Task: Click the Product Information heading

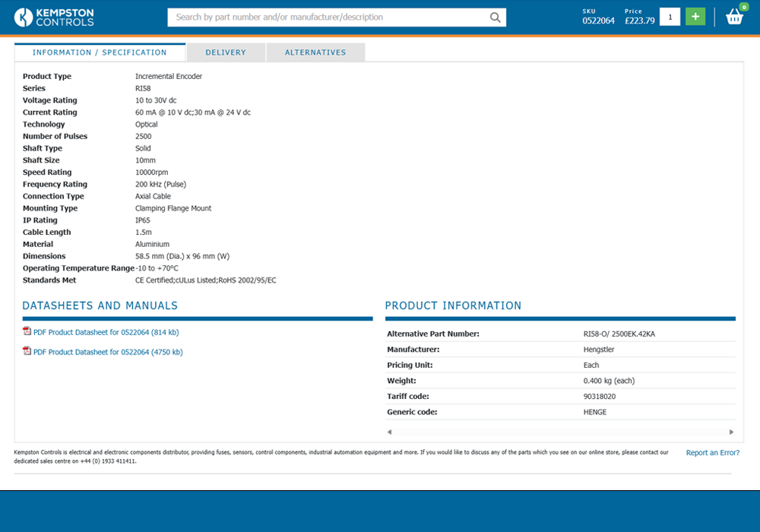Action: (453, 306)
